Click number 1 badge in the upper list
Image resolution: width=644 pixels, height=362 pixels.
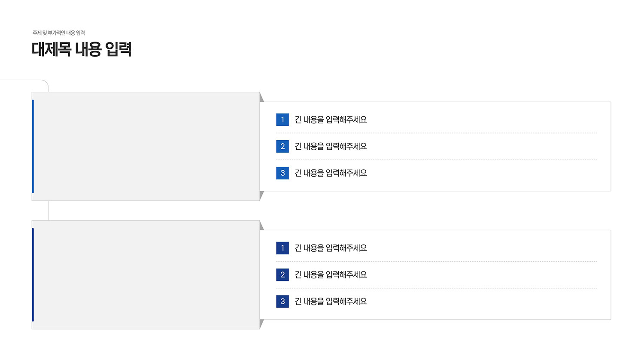pos(283,120)
